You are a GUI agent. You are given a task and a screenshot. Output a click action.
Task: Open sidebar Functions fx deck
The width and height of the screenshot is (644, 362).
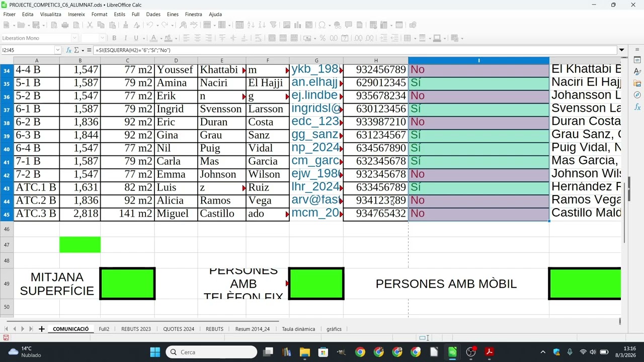[637, 107]
